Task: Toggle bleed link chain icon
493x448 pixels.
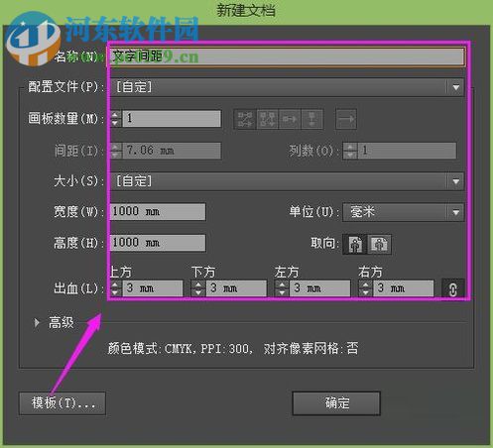Action: click(453, 288)
